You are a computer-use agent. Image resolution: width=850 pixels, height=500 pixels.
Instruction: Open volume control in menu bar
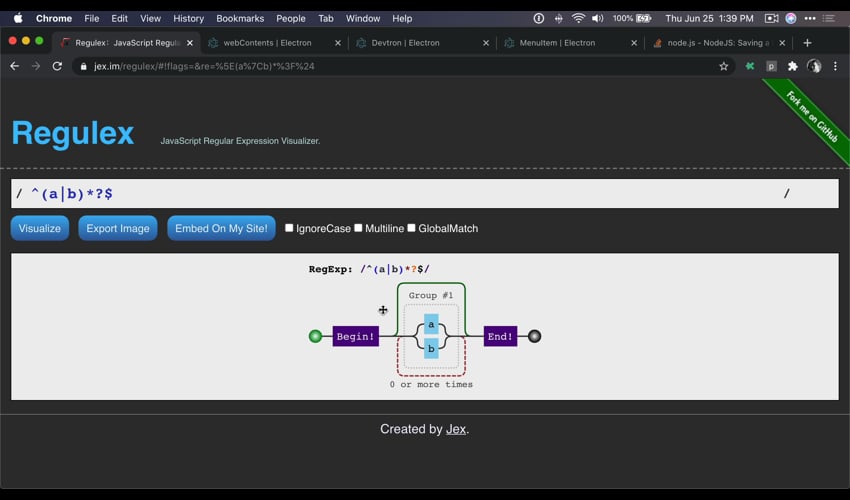pos(597,18)
